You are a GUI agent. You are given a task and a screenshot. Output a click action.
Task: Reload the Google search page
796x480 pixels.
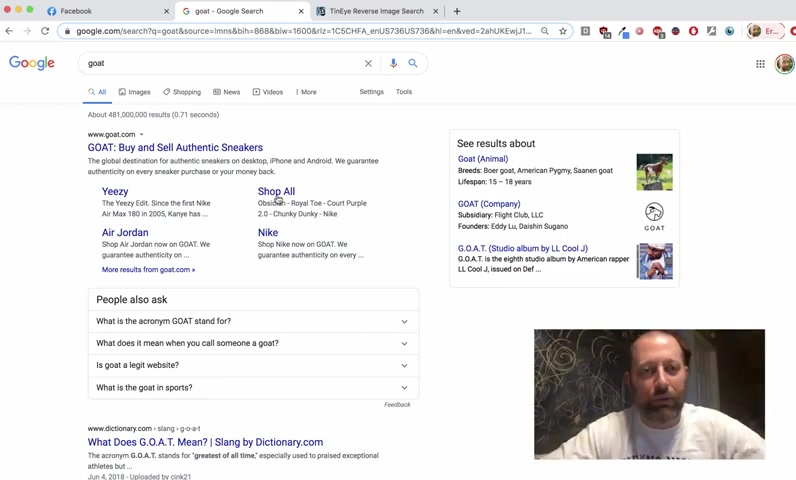pos(45,31)
